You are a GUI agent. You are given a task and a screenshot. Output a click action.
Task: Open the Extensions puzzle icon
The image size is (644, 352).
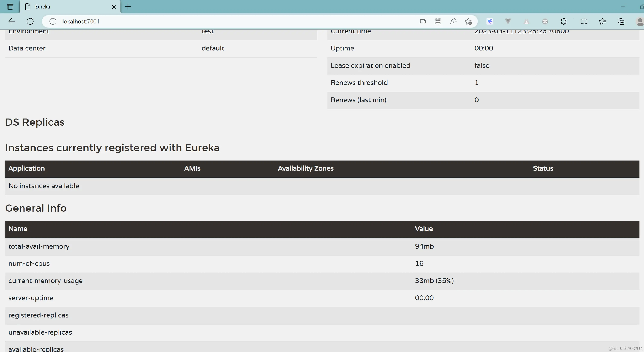click(563, 22)
